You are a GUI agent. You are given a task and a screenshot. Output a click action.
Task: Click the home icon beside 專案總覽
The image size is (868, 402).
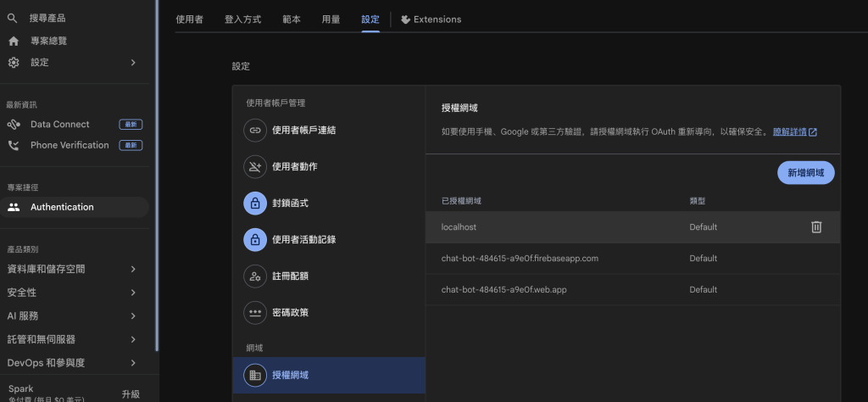14,41
